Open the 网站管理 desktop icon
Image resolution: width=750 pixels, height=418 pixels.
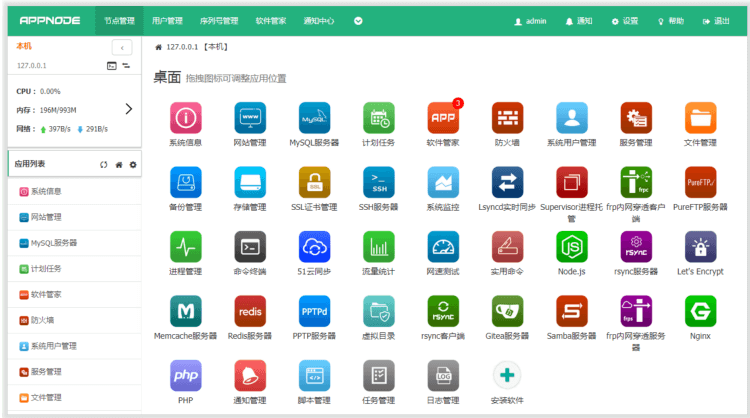pyautogui.click(x=250, y=118)
